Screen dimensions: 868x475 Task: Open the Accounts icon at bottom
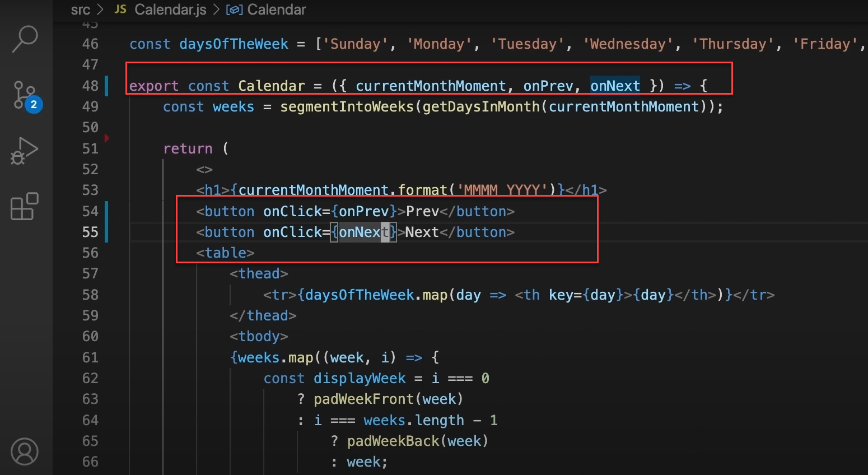click(25, 451)
